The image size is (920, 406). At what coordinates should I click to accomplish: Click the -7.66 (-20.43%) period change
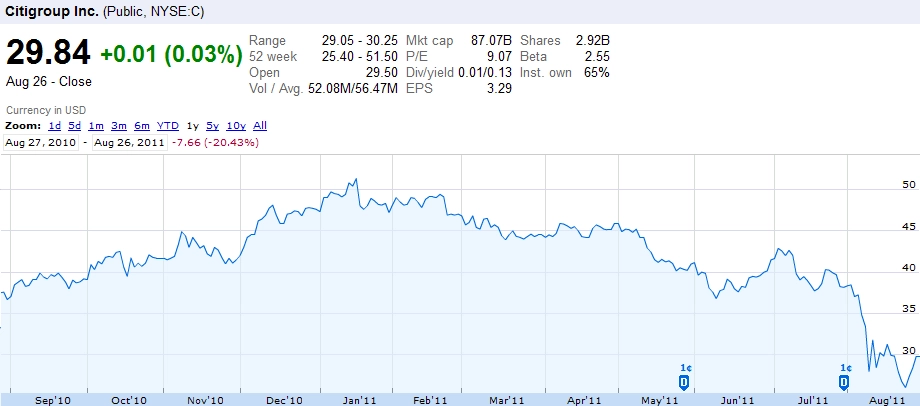click(x=215, y=143)
